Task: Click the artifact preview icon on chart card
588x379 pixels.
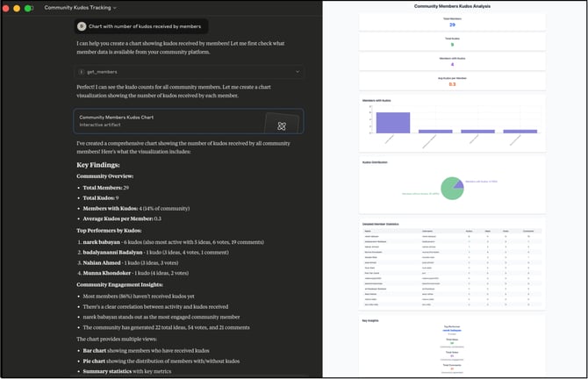Action: (x=281, y=125)
